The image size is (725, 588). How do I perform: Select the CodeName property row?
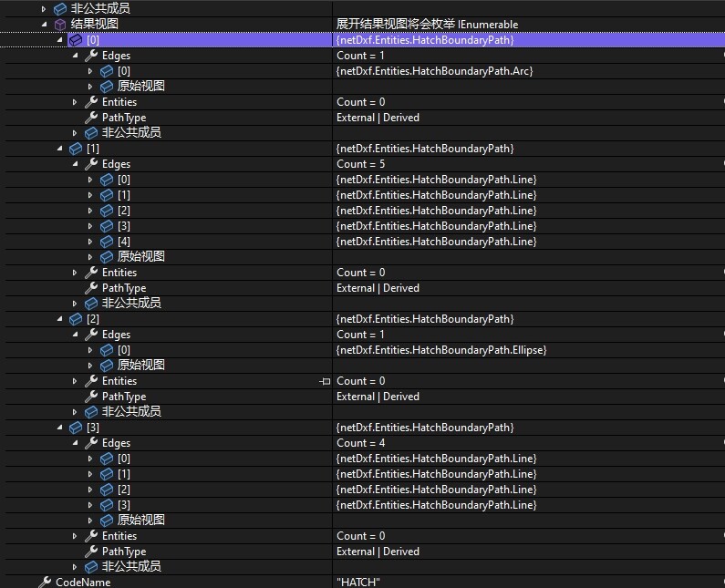pos(83,582)
